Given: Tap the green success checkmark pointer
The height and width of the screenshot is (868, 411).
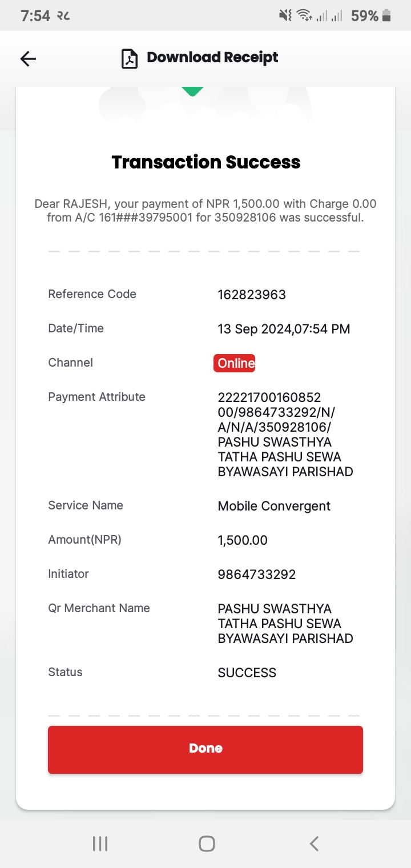Looking at the screenshot, I should pos(192,91).
